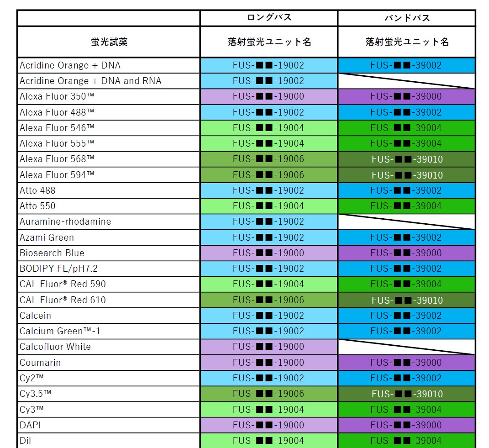This screenshot has width=489, height=448.
Task: Click FUS-39000 cell in DAPI row
Action: [407, 425]
